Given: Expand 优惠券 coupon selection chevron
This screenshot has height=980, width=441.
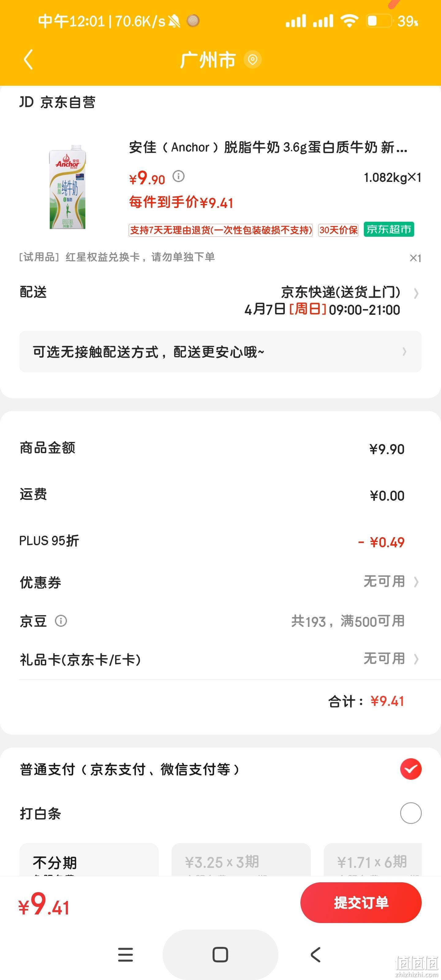Looking at the screenshot, I should (x=416, y=582).
